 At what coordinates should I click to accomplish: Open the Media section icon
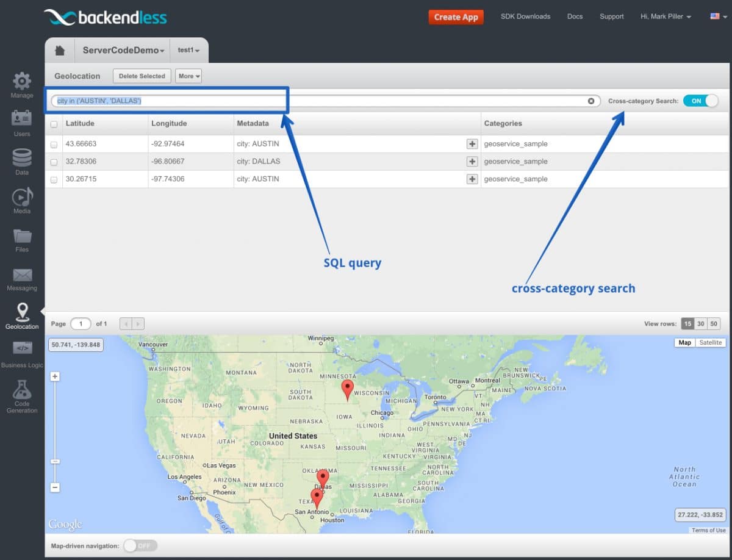(22, 196)
